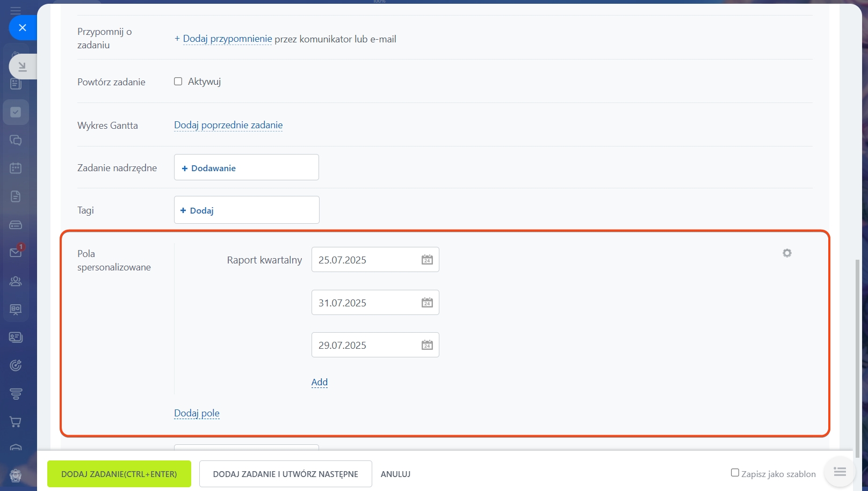Image resolution: width=868 pixels, height=491 pixels.
Task: Click the Dodaj poprzednie zadanie link
Action: pyautogui.click(x=228, y=125)
